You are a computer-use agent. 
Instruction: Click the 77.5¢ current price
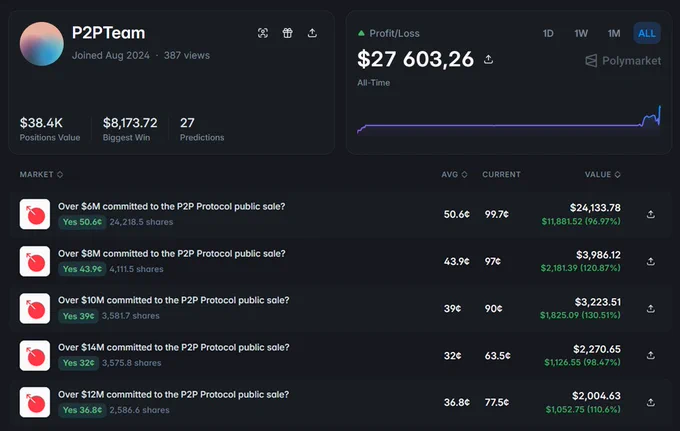(x=497, y=402)
